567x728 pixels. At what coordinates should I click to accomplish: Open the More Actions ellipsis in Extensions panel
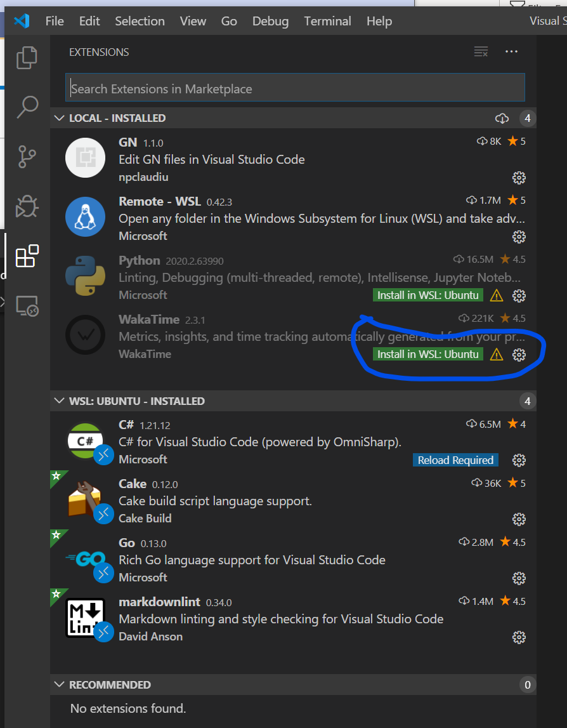coord(512,51)
